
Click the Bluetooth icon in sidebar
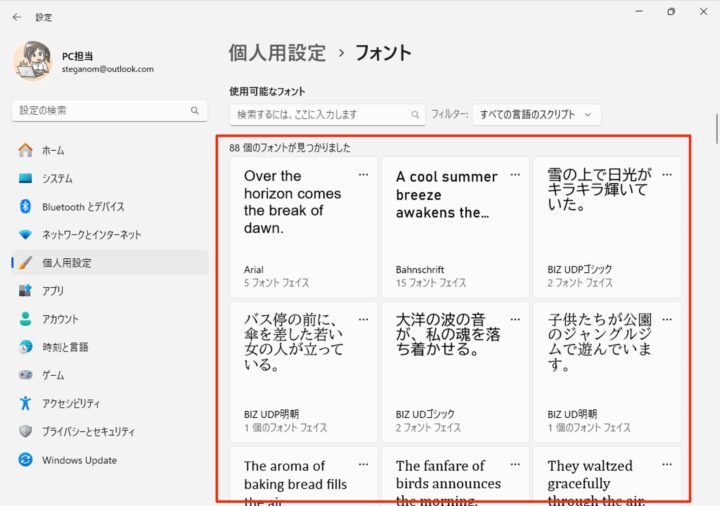point(25,206)
